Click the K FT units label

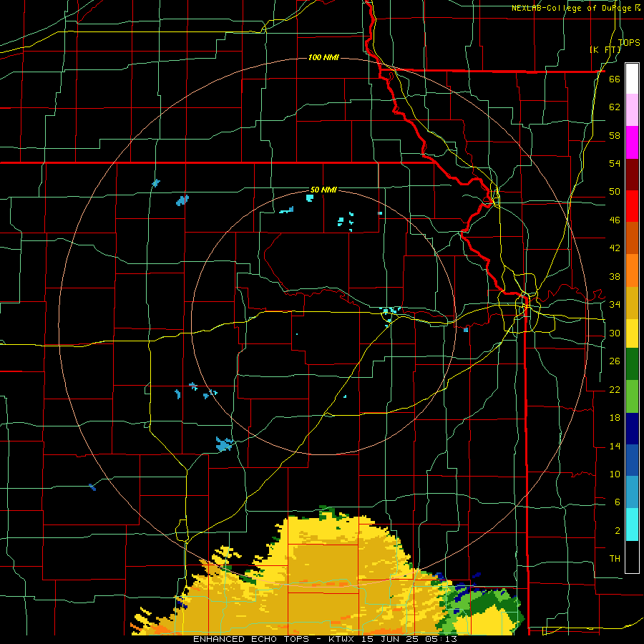point(605,49)
